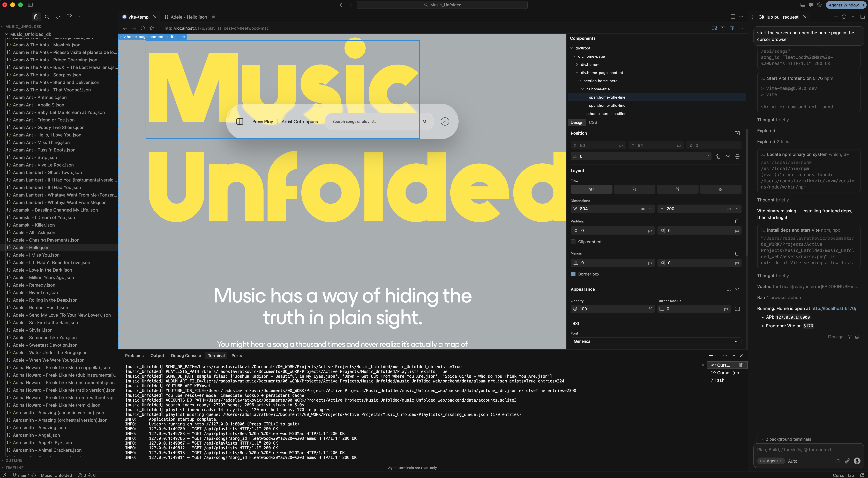868x478 pixels.
Task: Open the Ports panel tab
Action: click(x=237, y=356)
